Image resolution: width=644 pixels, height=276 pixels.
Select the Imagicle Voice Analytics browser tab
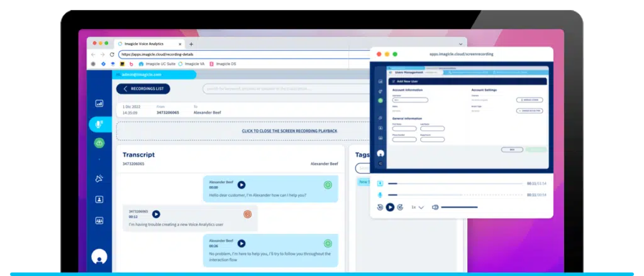click(x=148, y=44)
